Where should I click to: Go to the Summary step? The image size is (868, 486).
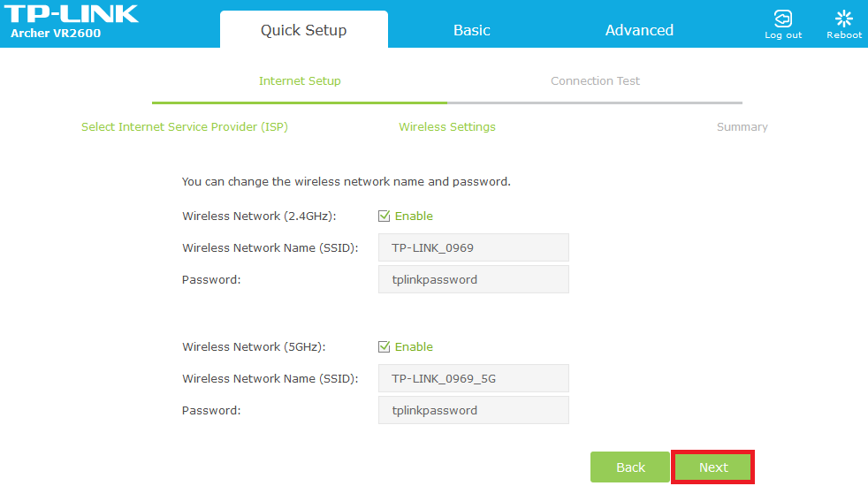742,126
